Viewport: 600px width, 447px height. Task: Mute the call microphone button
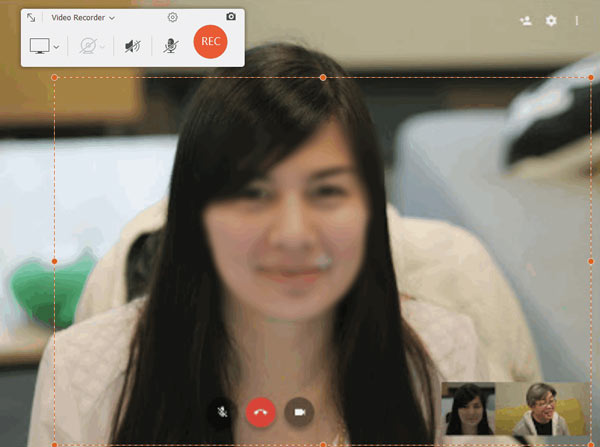pos(222,411)
